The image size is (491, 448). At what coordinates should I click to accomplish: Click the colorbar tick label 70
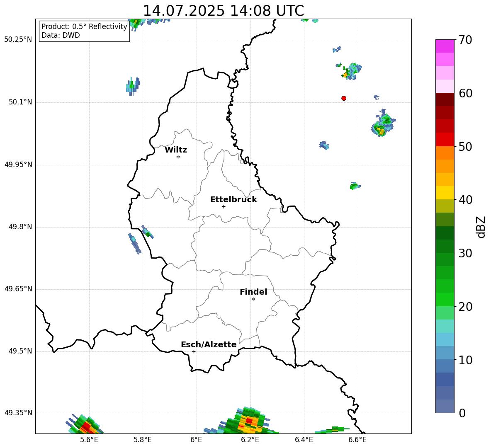click(x=466, y=40)
